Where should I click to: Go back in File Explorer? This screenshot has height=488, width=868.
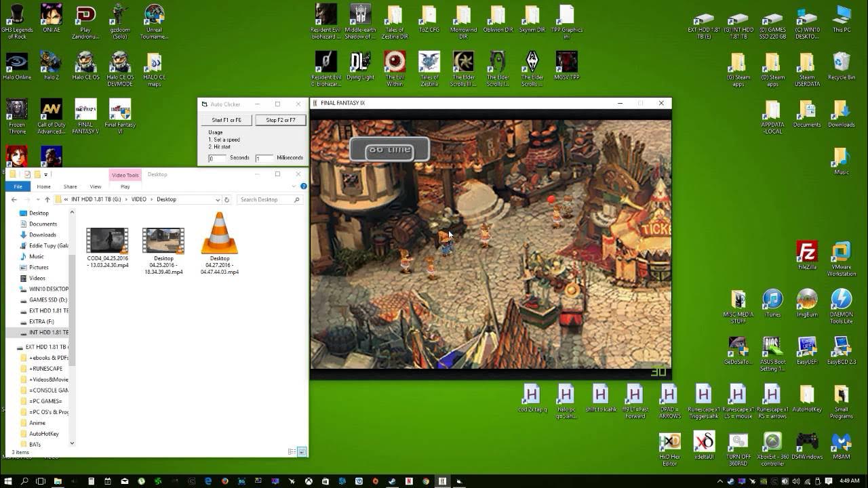[x=14, y=199]
